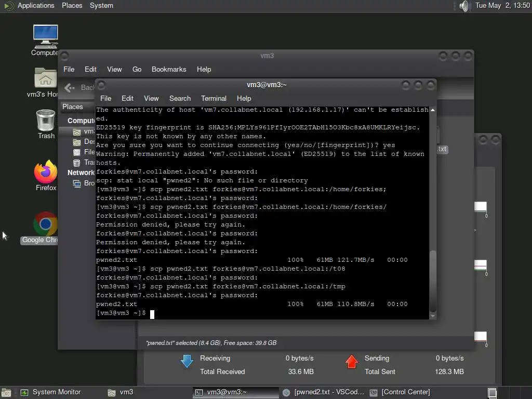Viewport: 532px width, 399px height.
Task: Open vm3's Home folder icon
Action: click(x=46, y=83)
